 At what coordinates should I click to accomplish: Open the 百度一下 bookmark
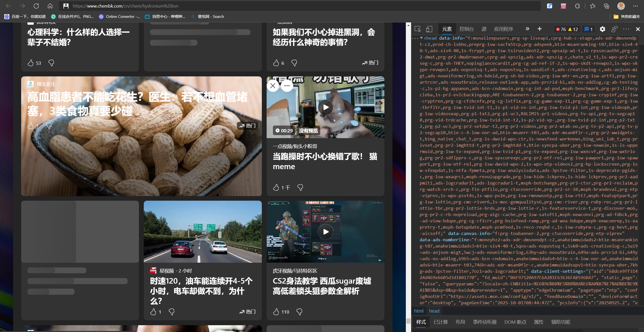pyautogui.click(x=25, y=16)
